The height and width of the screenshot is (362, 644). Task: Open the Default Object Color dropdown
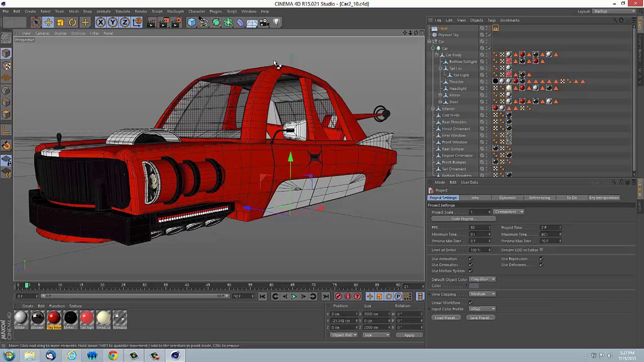pyautogui.click(x=482, y=279)
